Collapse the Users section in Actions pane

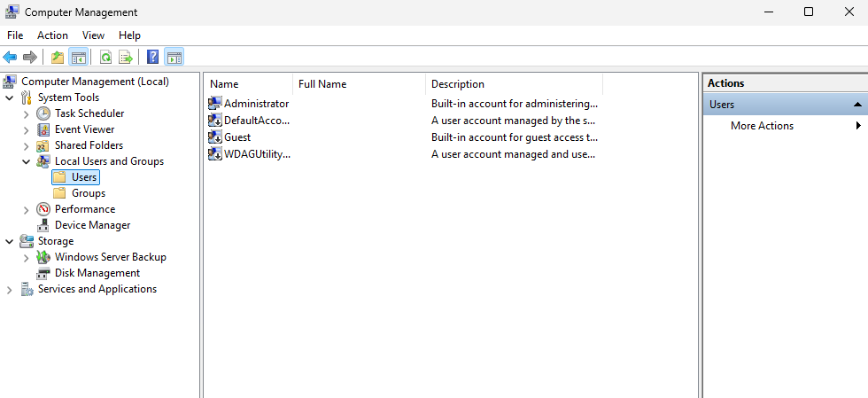click(x=857, y=105)
